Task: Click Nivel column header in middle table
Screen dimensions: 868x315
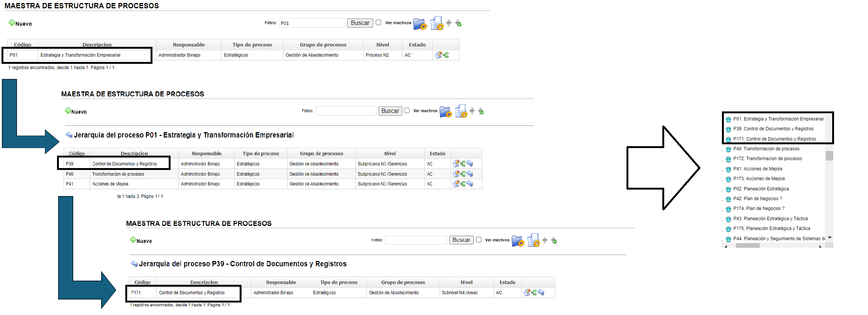Action: (x=390, y=153)
